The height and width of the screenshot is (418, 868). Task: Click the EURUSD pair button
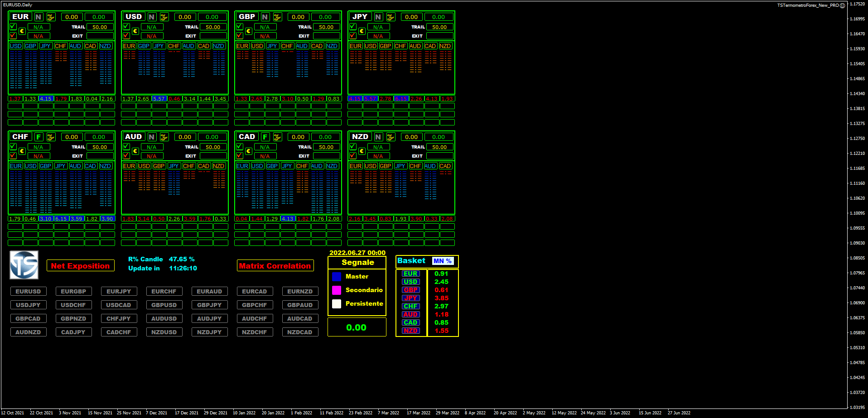coord(28,291)
